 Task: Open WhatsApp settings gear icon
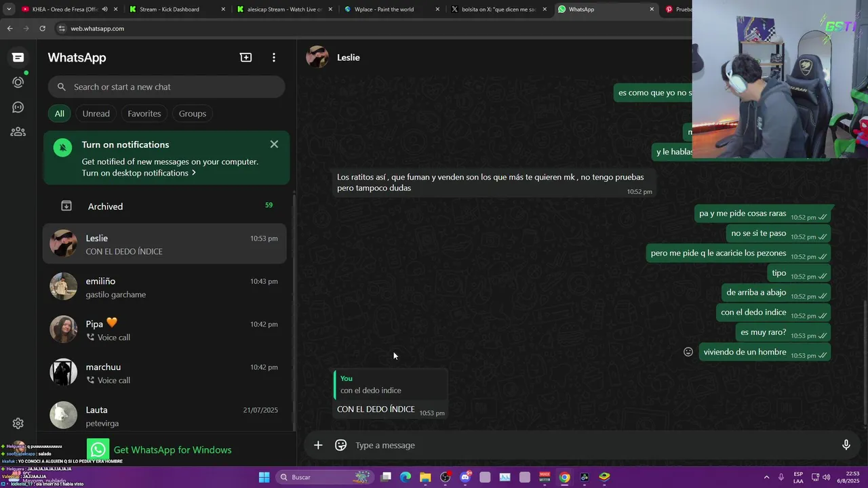point(18,424)
